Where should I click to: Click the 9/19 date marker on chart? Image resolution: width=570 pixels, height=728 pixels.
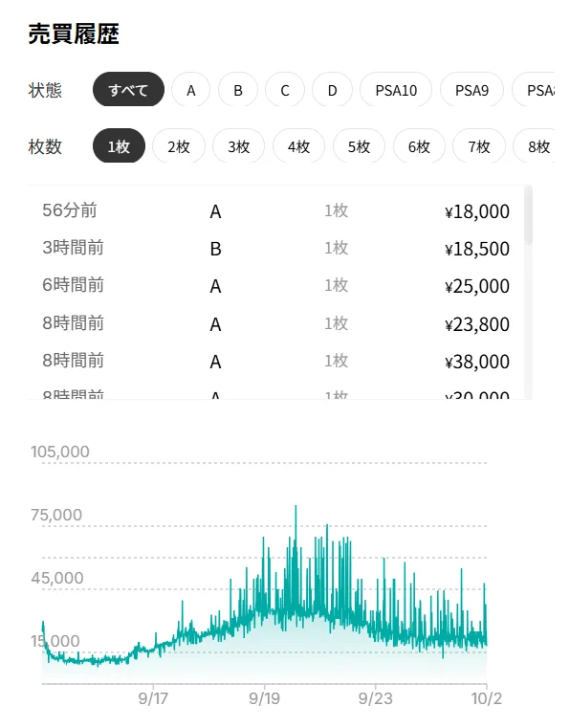(264, 698)
